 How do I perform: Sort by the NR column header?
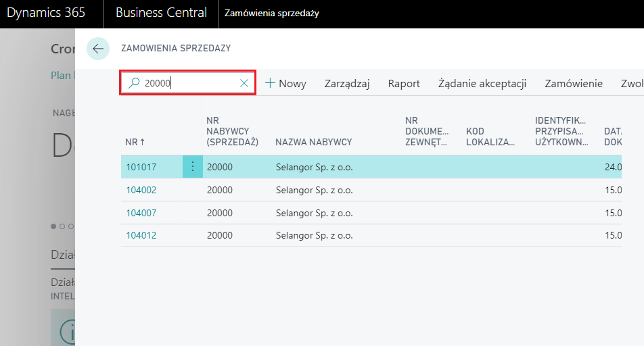135,142
